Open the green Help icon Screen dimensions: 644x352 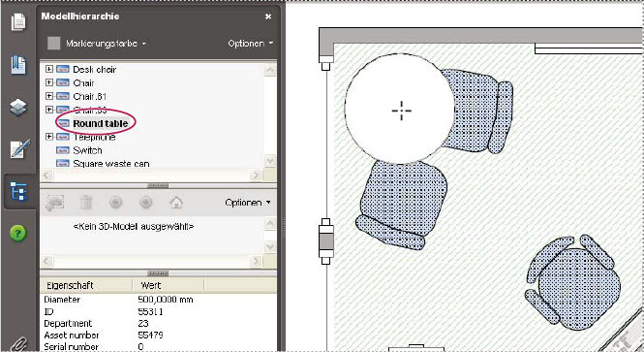tap(17, 233)
